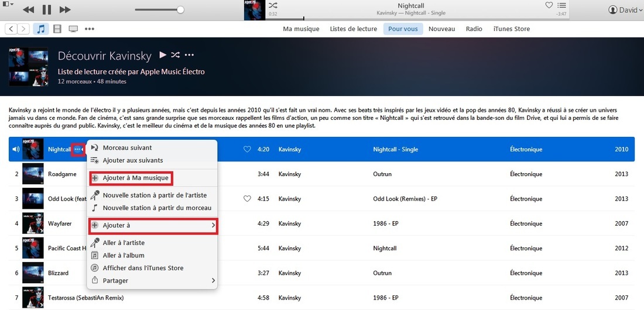Screen dimensions: 644x310
Task: Open the David account menu
Action: [625, 10]
